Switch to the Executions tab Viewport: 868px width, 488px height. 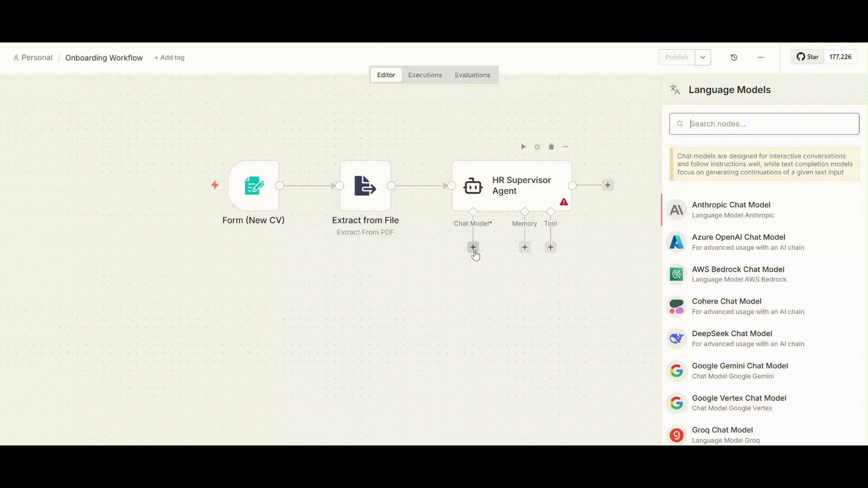tap(425, 75)
